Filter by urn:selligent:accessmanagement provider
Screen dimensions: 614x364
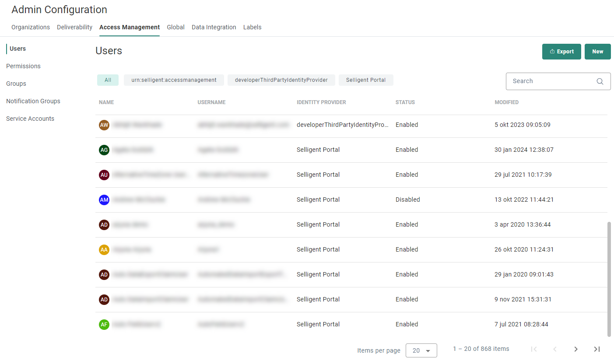point(174,80)
